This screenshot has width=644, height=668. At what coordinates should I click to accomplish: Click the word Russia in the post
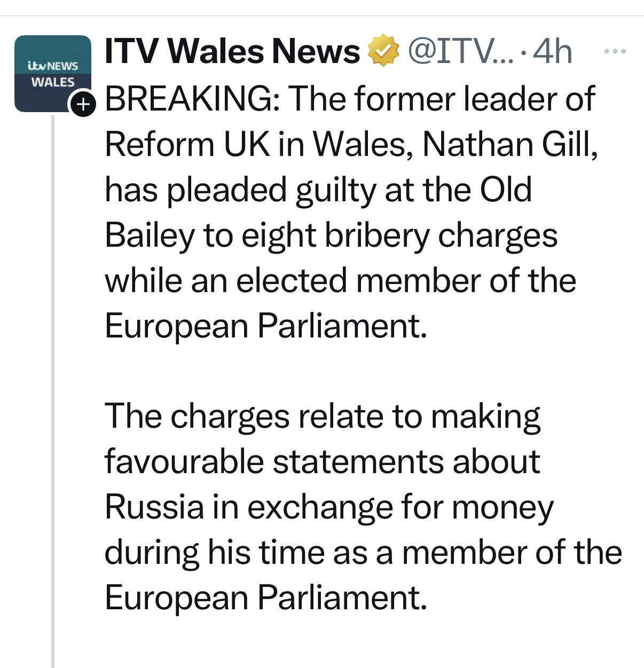pyautogui.click(x=154, y=507)
